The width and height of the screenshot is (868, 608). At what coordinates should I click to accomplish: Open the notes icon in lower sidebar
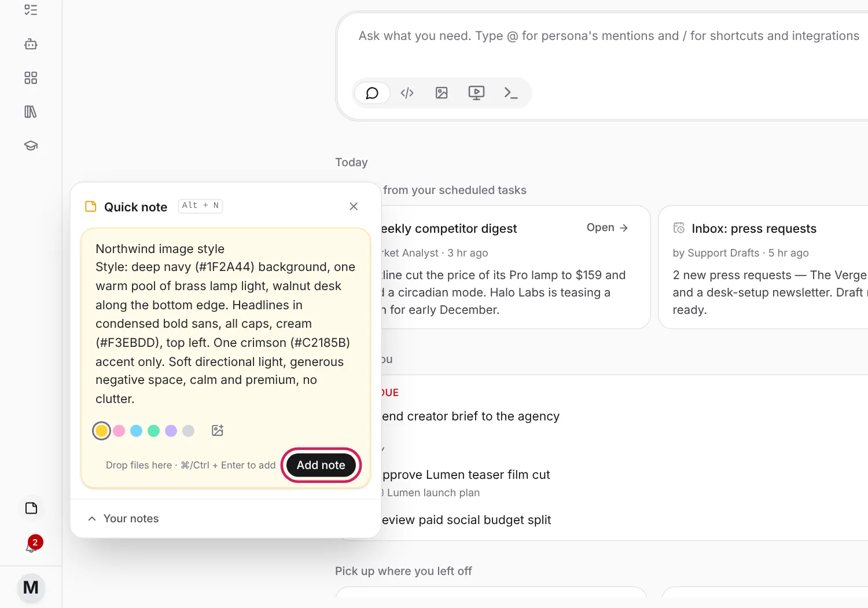(31, 508)
